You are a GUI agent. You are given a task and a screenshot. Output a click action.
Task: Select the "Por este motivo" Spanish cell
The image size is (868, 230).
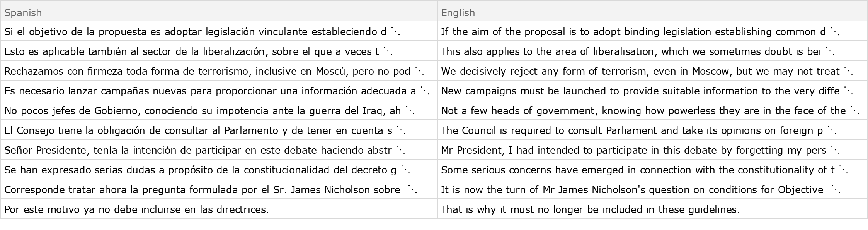136,209
